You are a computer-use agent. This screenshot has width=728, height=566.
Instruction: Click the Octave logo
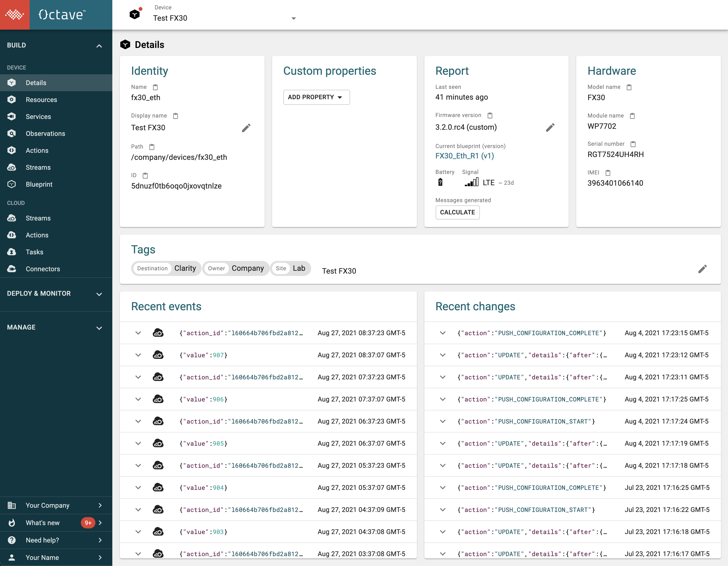(62, 15)
